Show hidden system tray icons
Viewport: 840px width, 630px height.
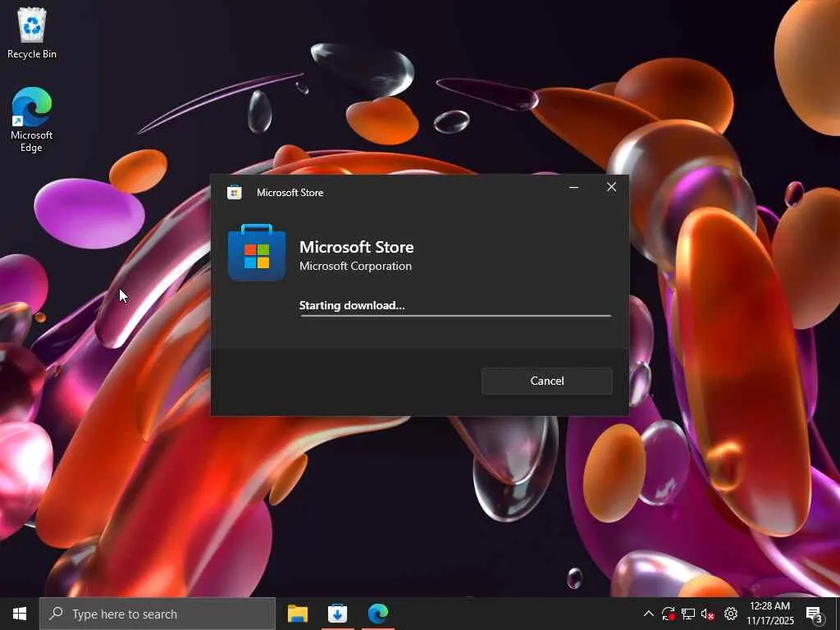click(x=648, y=614)
